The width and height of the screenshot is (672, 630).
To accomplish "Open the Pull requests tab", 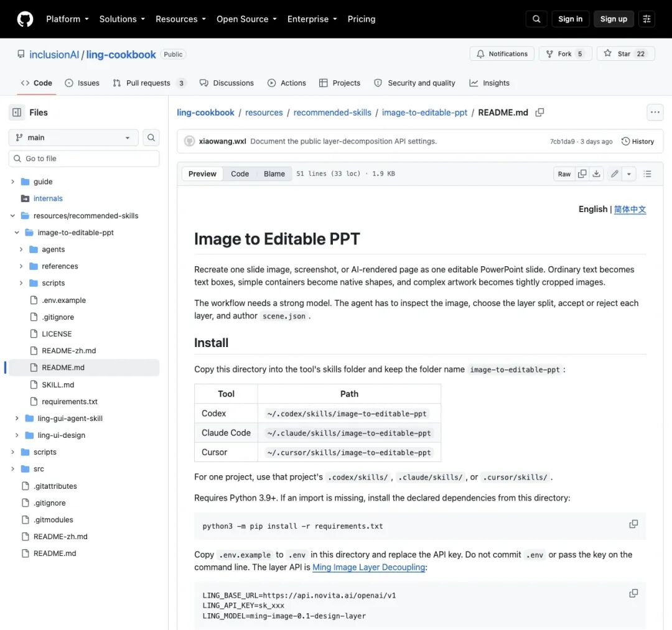I will click(149, 83).
